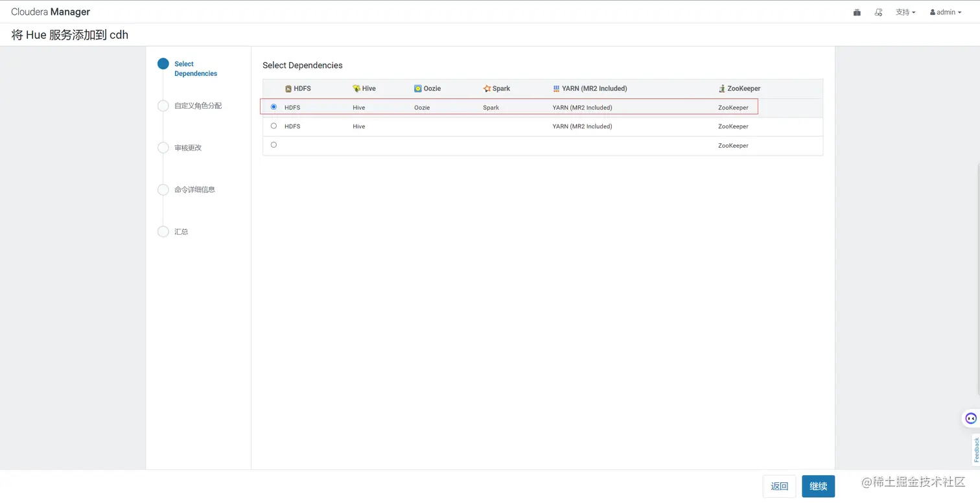Select the ZooKeeper-only dependency option

[x=274, y=145]
